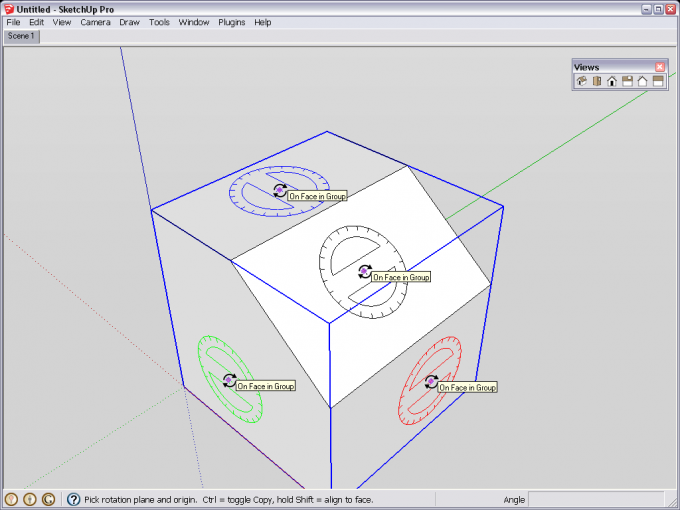Click the red protractor on the cube face

point(430,380)
